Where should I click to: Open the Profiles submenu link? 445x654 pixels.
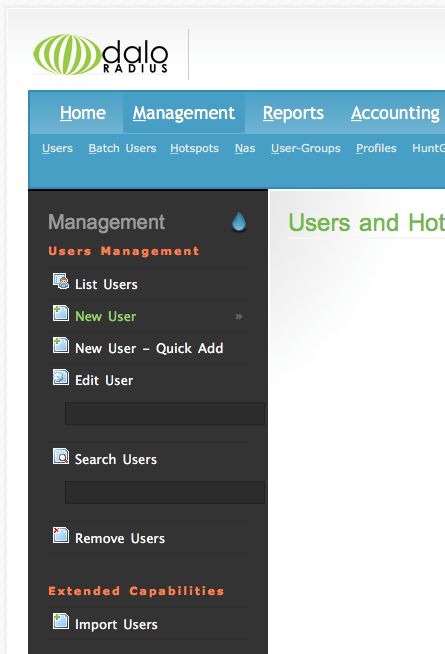376,148
